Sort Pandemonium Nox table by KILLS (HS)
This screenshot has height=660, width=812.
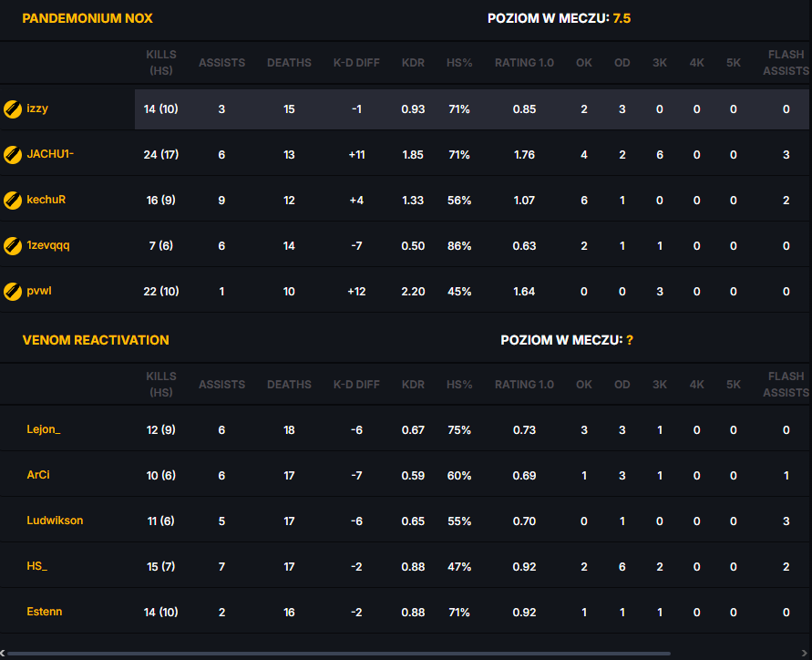pyautogui.click(x=161, y=63)
